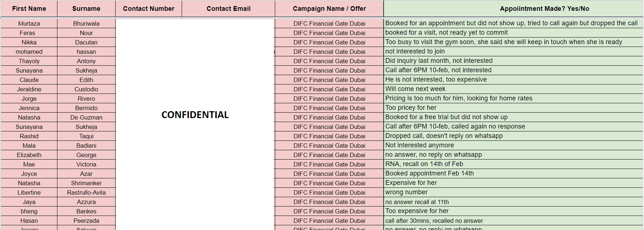Click the 'not interested to join' cell

415,52
